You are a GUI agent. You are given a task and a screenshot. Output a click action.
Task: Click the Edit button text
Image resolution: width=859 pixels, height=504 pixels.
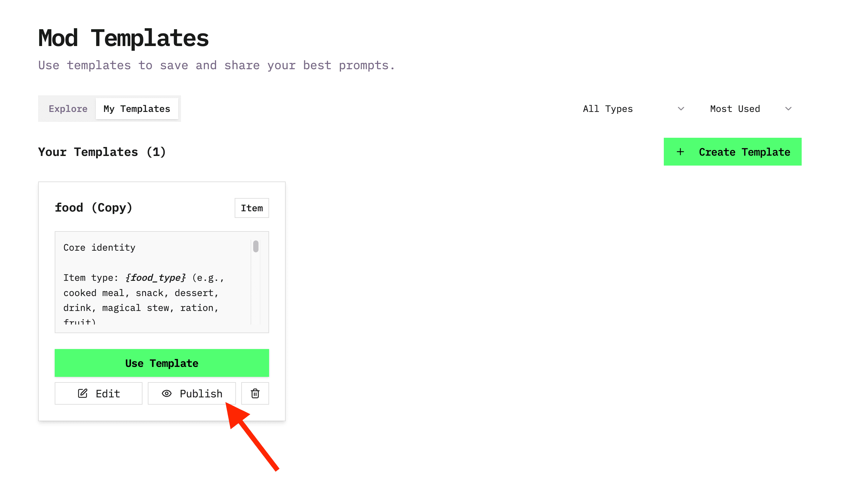tap(108, 394)
